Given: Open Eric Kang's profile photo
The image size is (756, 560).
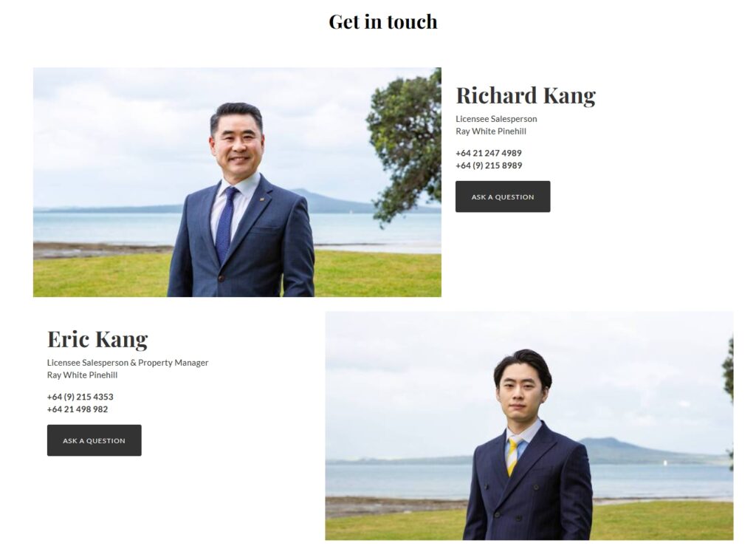Looking at the screenshot, I should coord(529,426).
